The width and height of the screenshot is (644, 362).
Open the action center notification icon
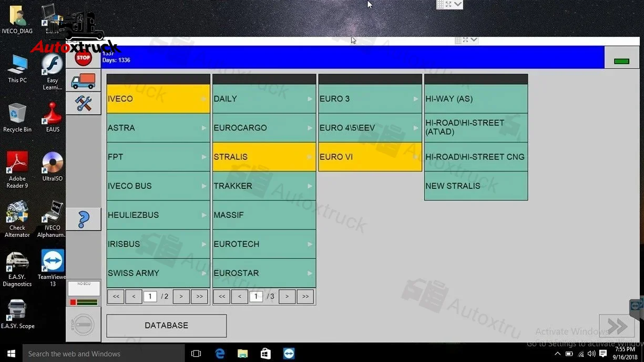(x=603, y=354)
